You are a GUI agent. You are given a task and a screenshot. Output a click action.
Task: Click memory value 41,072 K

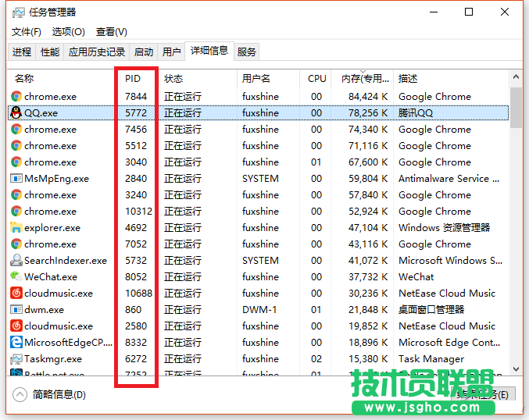(x=368, y=260)
